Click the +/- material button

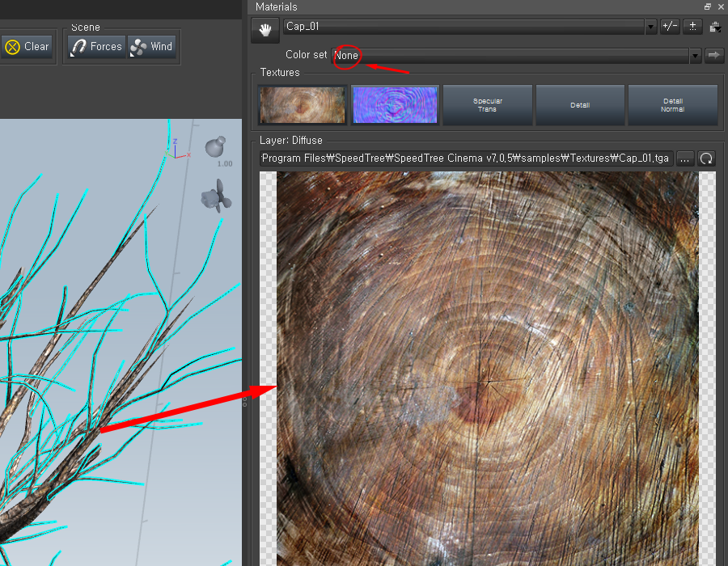tap(670, 27)
